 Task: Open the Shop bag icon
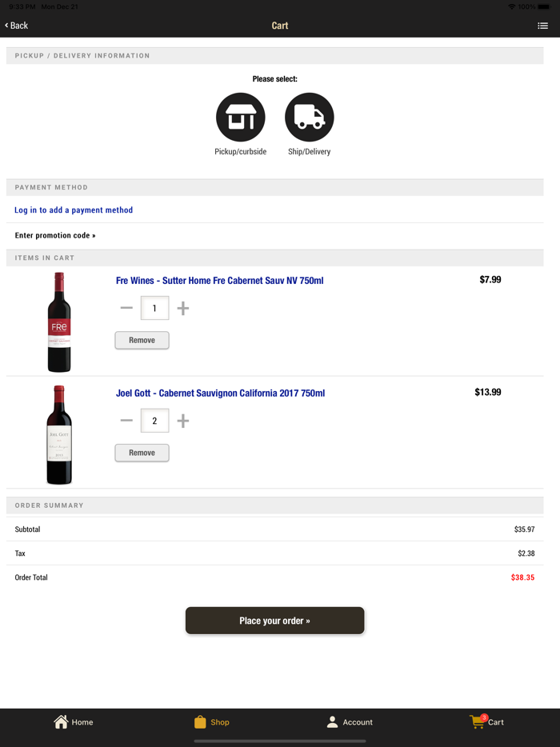pyautogui.click(x=199, y=721)
